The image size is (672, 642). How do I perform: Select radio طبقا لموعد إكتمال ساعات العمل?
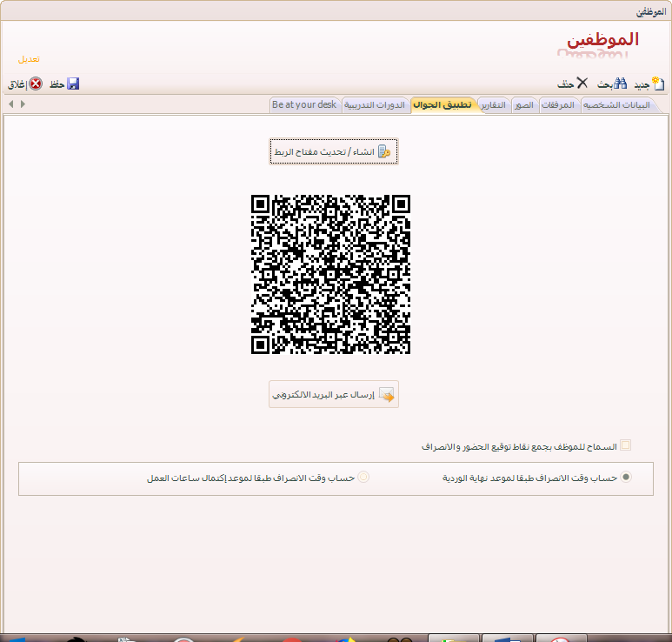click(363, 477)
